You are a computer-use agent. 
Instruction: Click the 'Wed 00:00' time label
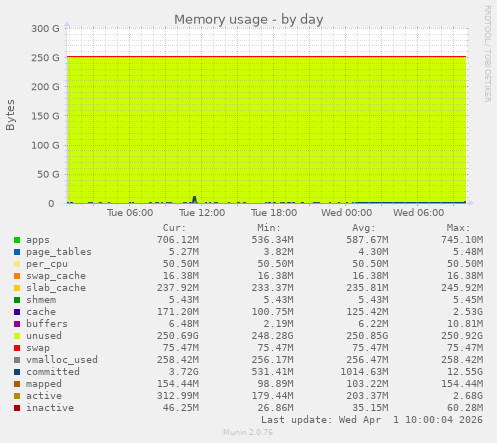click(347, 213)
